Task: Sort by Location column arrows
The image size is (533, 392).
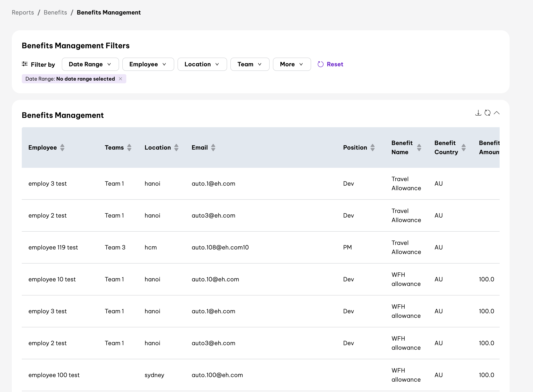Action: click(176, 147)
